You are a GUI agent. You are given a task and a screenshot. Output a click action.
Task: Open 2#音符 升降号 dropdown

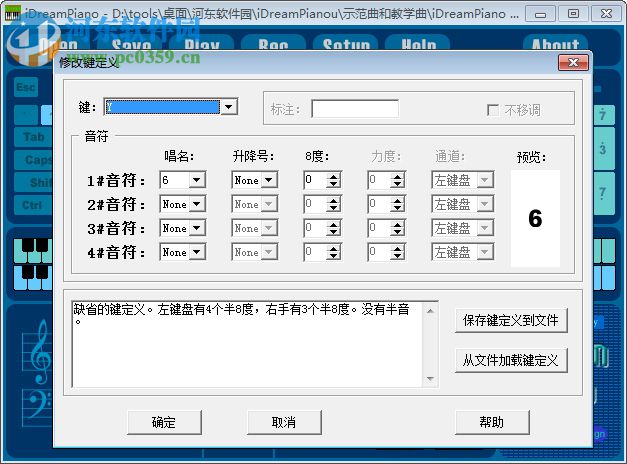click(x=269, y=204)
